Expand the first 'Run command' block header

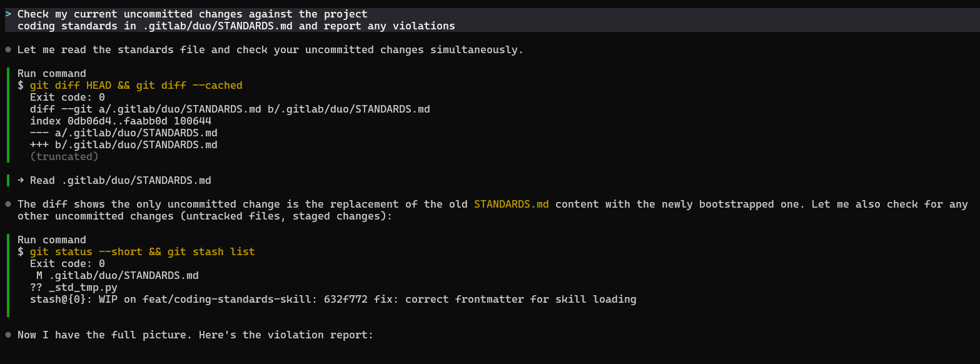52,73
